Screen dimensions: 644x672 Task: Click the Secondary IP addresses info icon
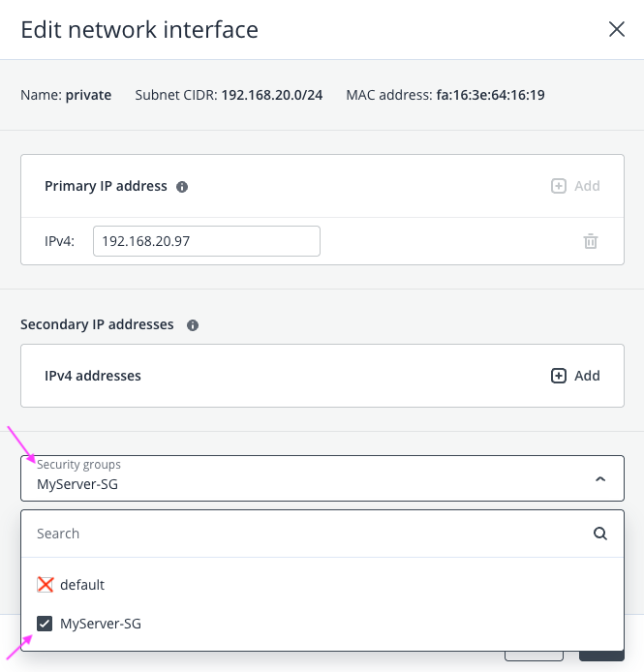[193, 324]
